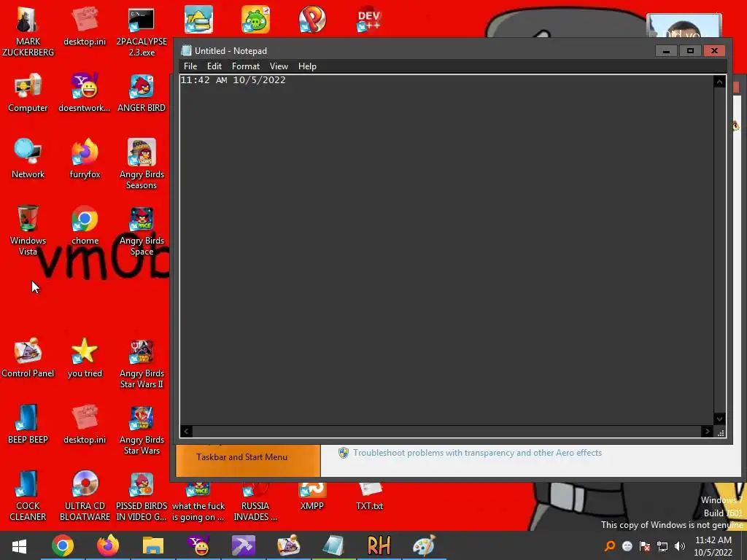Click the RH icon in the taskbar
This screenshot has width=747, height=560.
click(379, 545)
